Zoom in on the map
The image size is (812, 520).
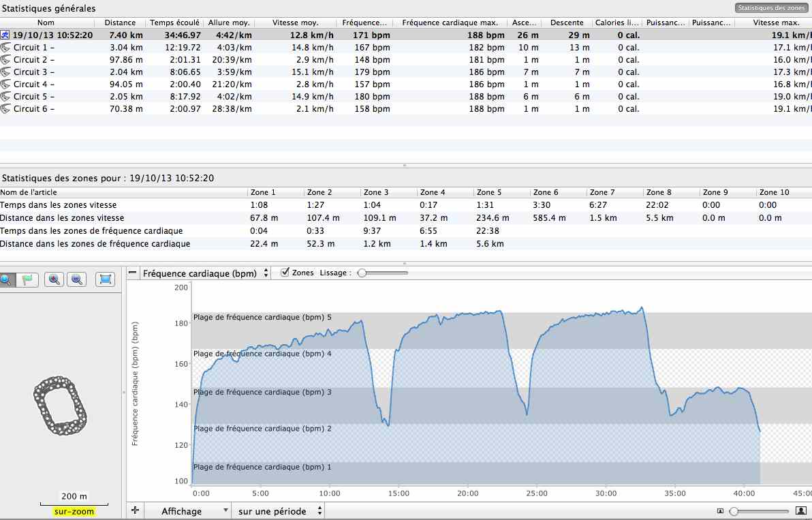click(x=54, y=279)
